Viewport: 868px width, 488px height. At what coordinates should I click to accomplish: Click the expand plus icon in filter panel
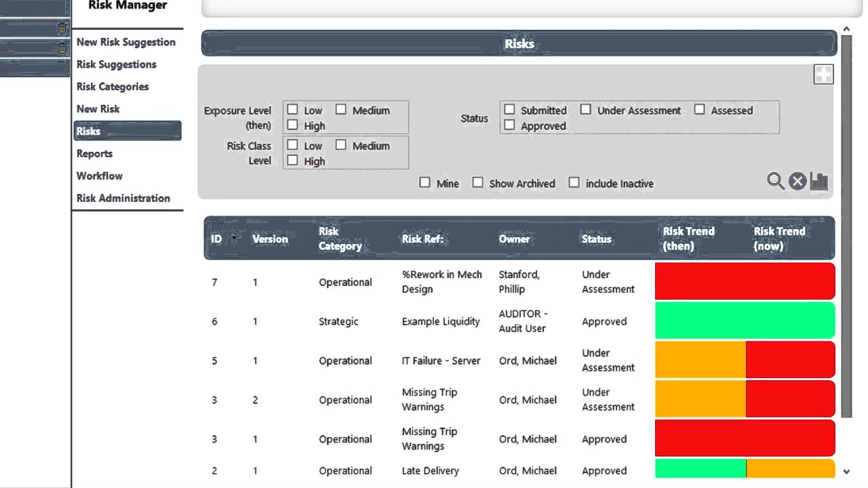(823, 75)
